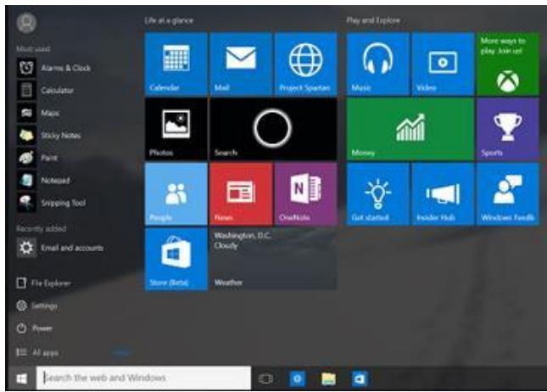Viewport: 547px width, 392px height.
Task: Click the Cortana Search tile
Action: click(273, 129)
